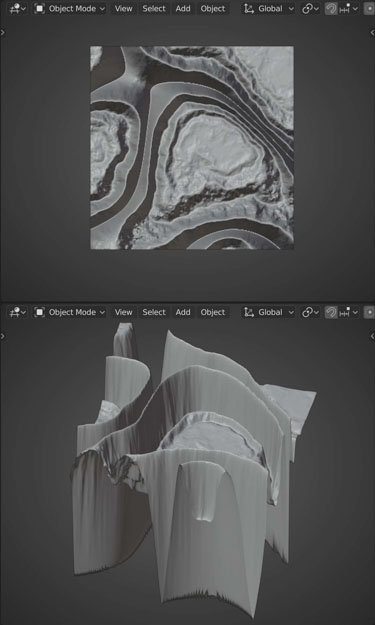Open pivot point dropdown in top viewport

click(x=310, y=8)
